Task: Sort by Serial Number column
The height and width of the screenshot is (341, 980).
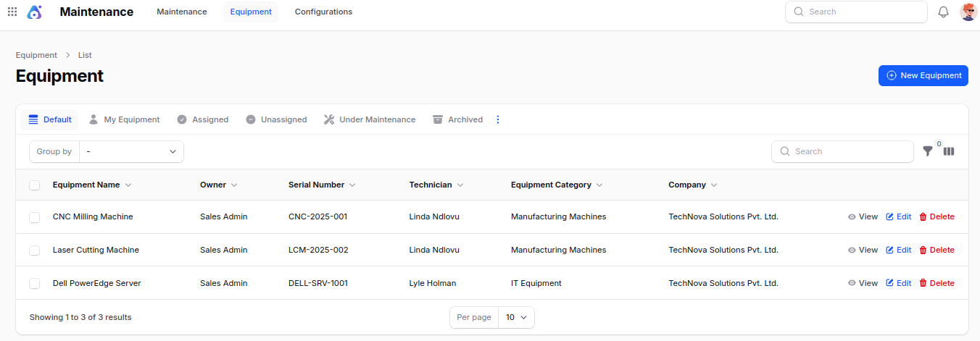Action: point(323,185)
